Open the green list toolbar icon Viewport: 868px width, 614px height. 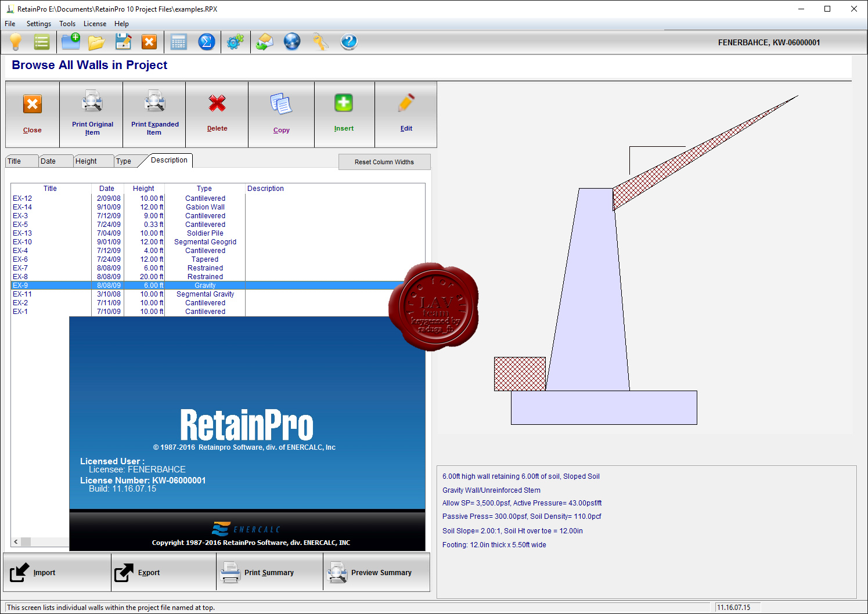(42, 42)
